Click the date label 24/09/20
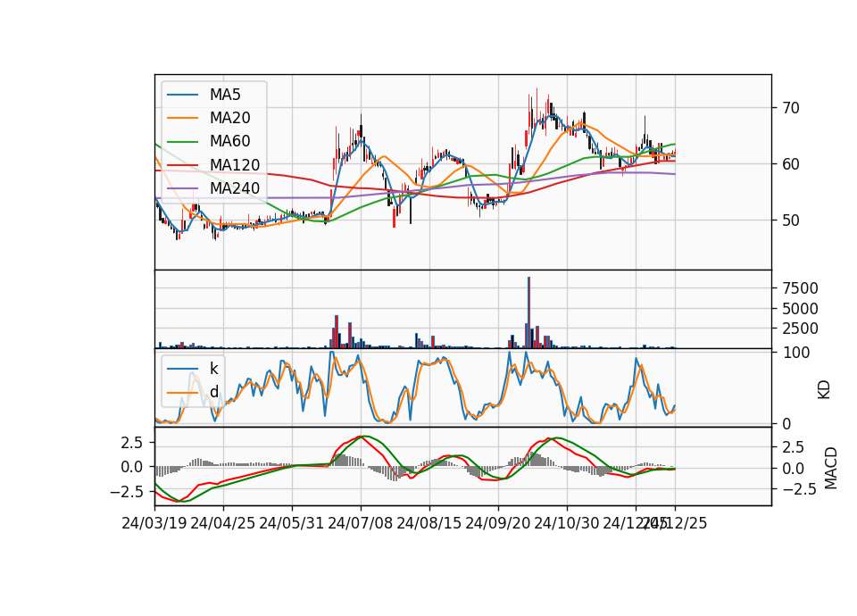The width and height of the screenshot is (857, 616). (x=498, y=524)
